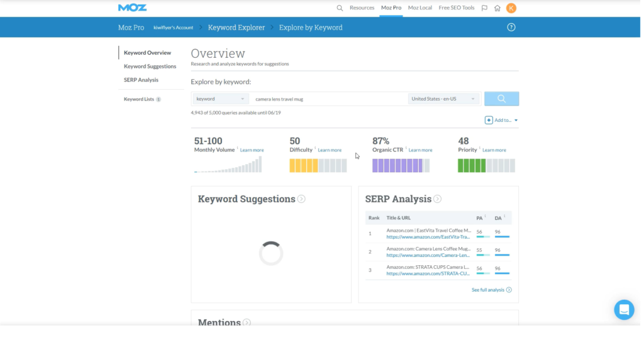644x340 pixels.
Task: Click the Mentions heading
Action: [219, 322]
